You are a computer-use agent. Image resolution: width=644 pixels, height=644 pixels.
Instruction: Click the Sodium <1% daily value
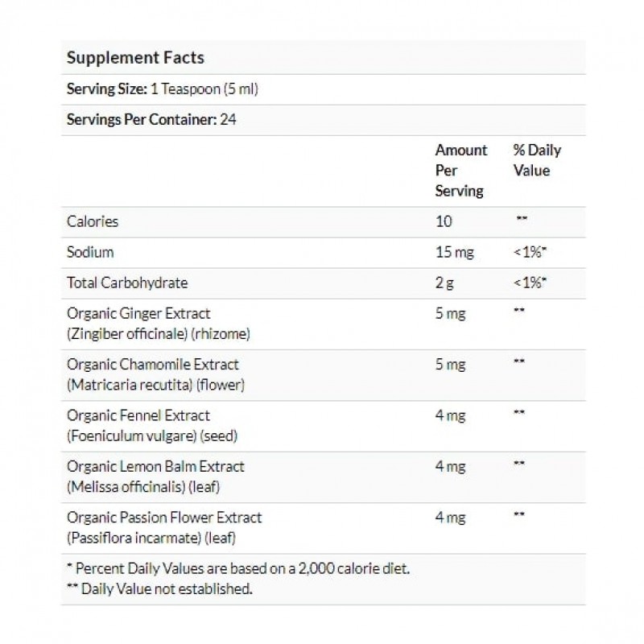pyautogui.click(x=531, y=252)
